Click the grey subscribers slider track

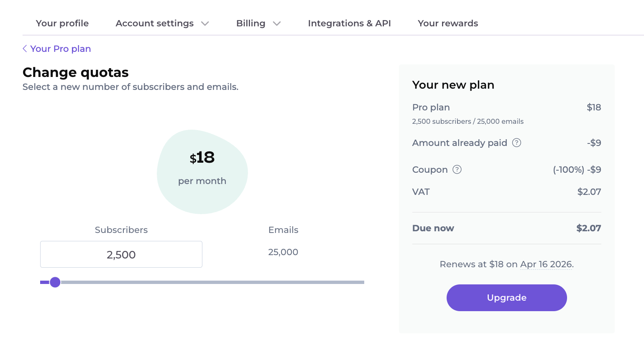[x=212, y=282]
